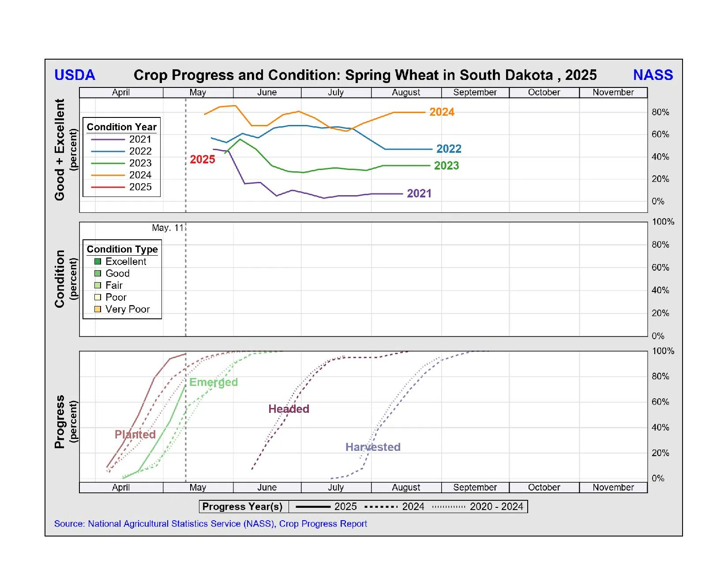Click the solid 2025 line sample in Progress Year(s) legend

click(x=313, y=507)
